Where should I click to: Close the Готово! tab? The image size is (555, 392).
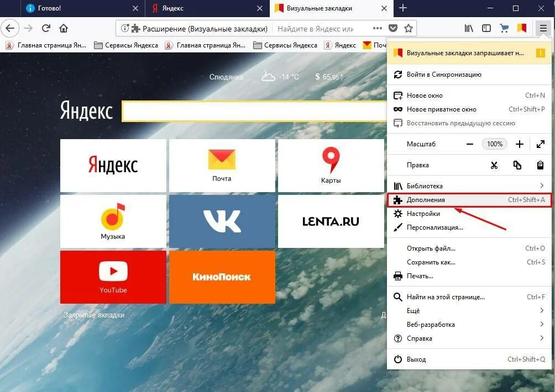click(x=135, y=8)
